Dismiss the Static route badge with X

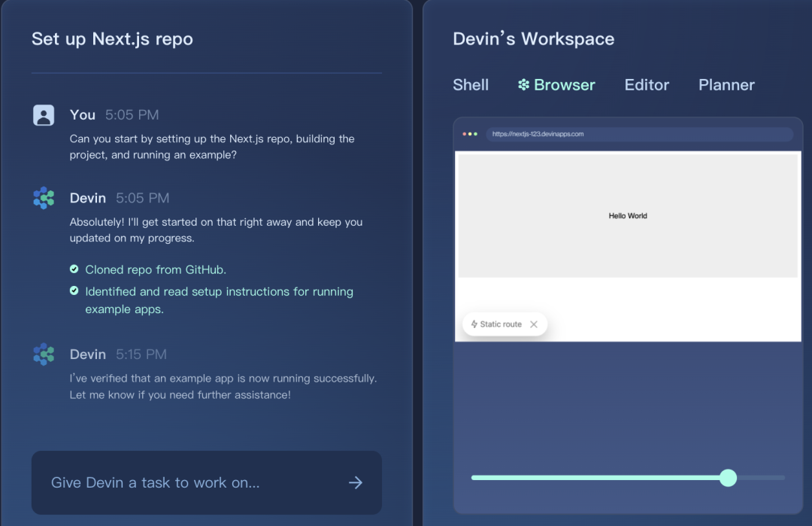pyautogui.click(x=534, y=324)
